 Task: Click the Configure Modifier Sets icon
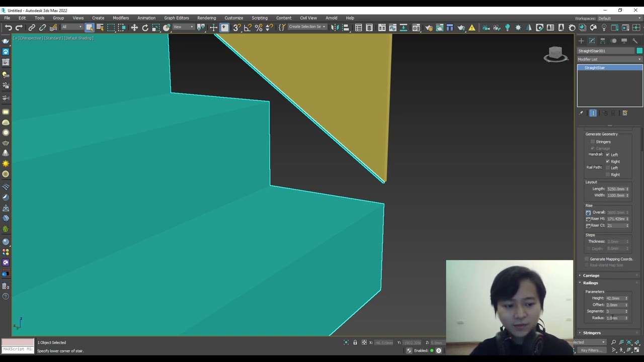click(x=625, y=113)
